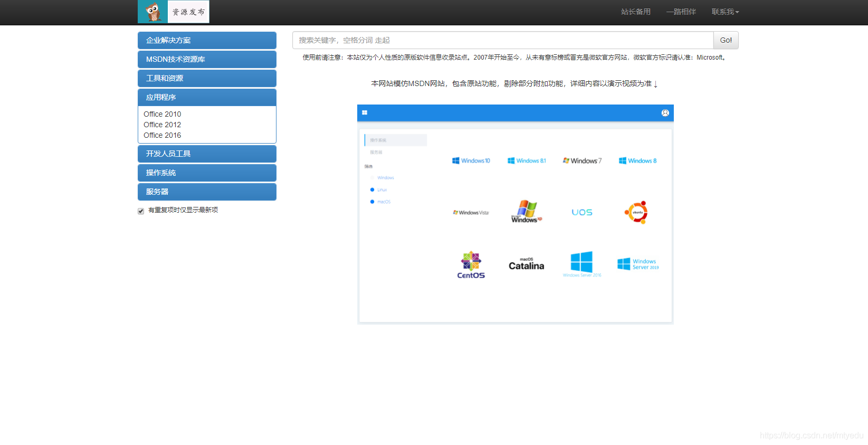Image resolution: width=868 pixels, height=445 pixels.
Task: Expand the MSDN技术资源库 sidebar panel
Action: tap(207, 59)
